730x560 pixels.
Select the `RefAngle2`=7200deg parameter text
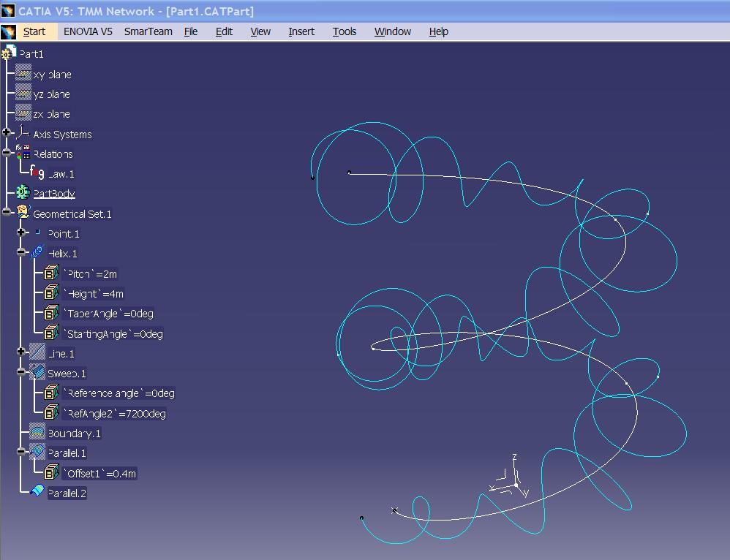pos(115,414)
